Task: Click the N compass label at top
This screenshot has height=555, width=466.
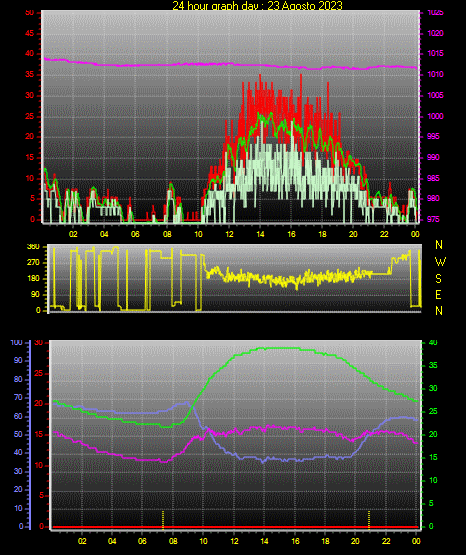Action: (439, 245)
